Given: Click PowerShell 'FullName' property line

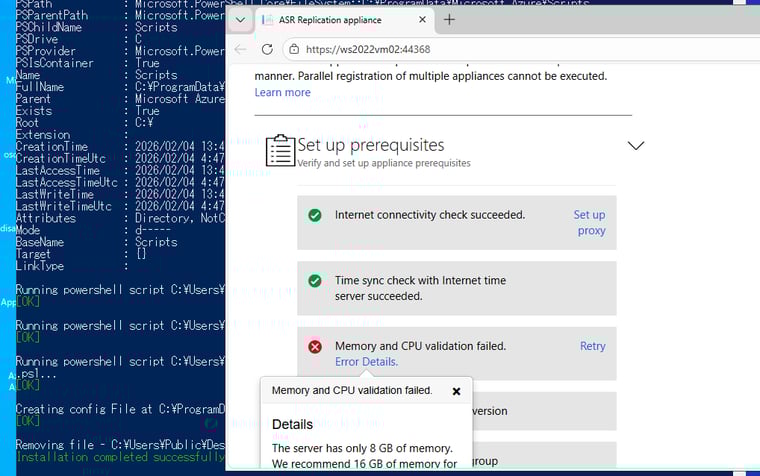Looking at the screenshot, I should pyautogui.click(x=121, y=87).
